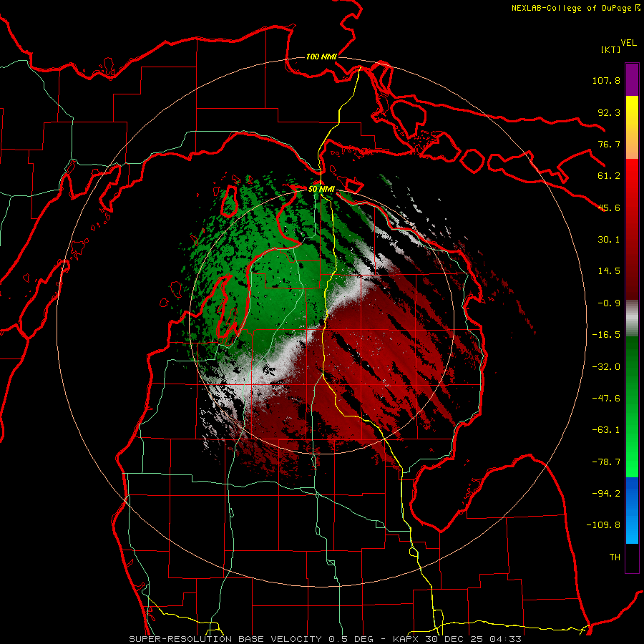The image size is (644, 644).
Task: Click the 100 NMI range ring label
Action: (321, 57)
